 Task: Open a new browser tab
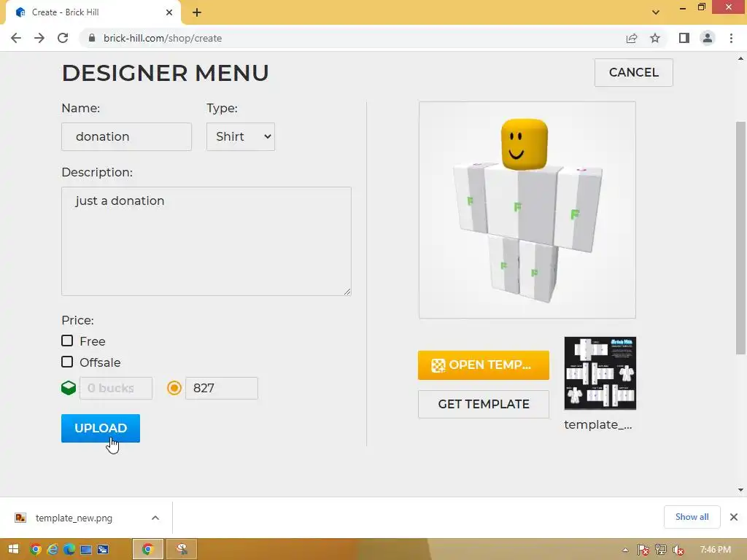197,12
